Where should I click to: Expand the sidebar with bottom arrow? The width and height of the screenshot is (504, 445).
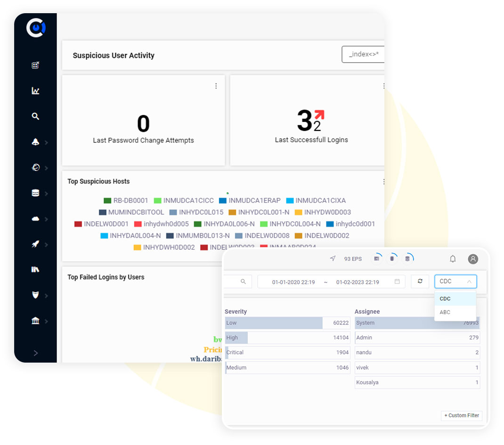point(36,353)
